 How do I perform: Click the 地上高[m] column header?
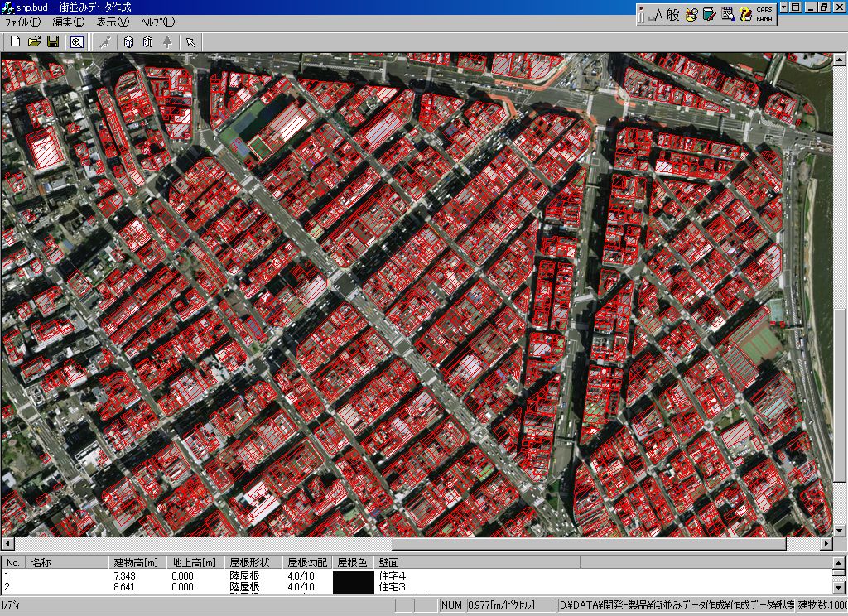coord(194,562)
